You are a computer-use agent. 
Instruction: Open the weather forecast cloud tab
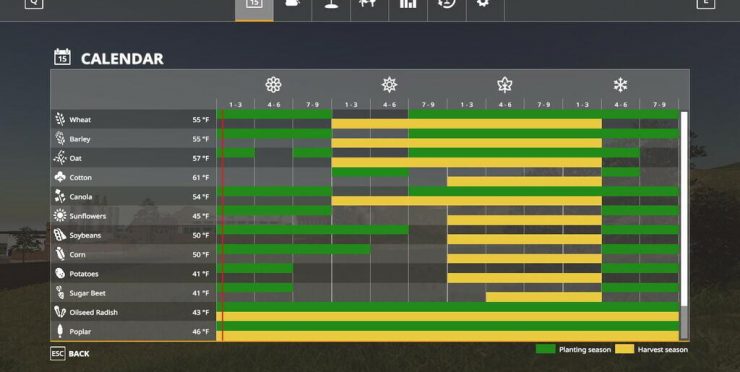coord(293,8)
